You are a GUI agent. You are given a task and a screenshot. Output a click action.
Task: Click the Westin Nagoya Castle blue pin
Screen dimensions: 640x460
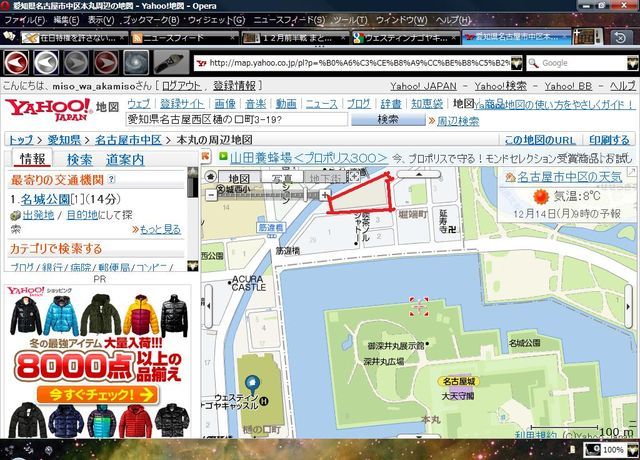click(254, 383)
